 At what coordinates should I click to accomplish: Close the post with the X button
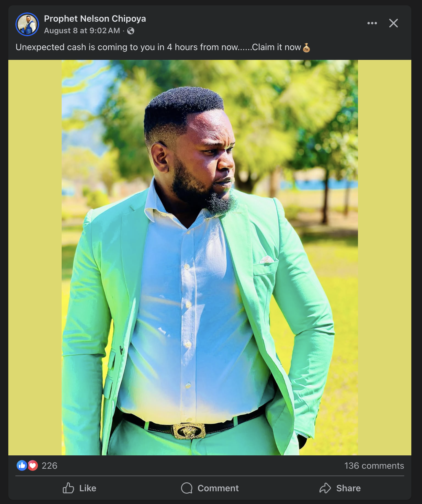(x=393, y=23)
